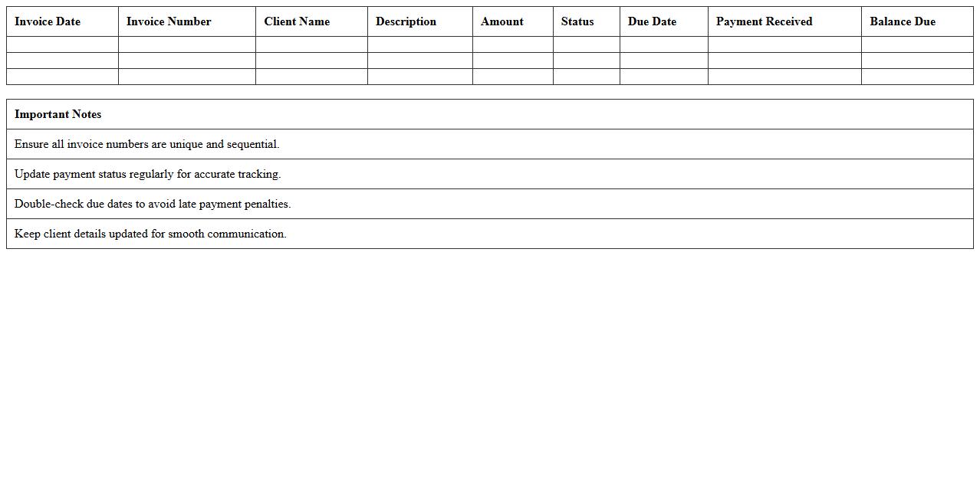Click the middle empty cell under Status

pos(586,61)
